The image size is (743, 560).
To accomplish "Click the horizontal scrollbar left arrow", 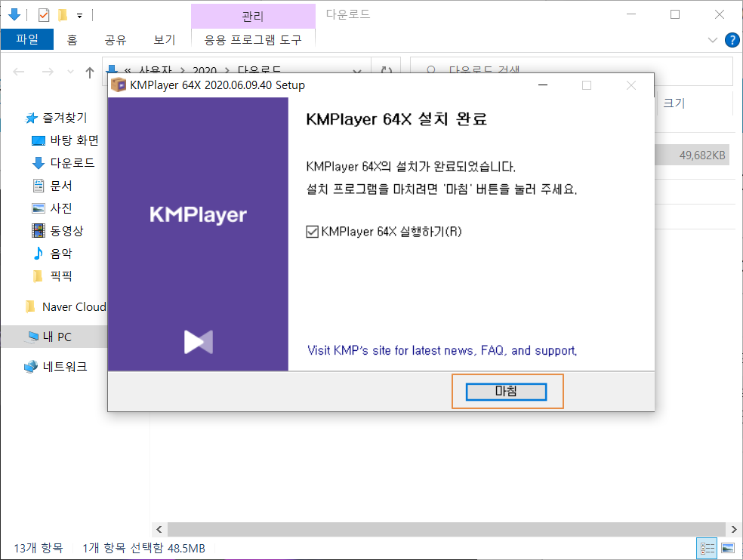I will (x=159, y=529).
